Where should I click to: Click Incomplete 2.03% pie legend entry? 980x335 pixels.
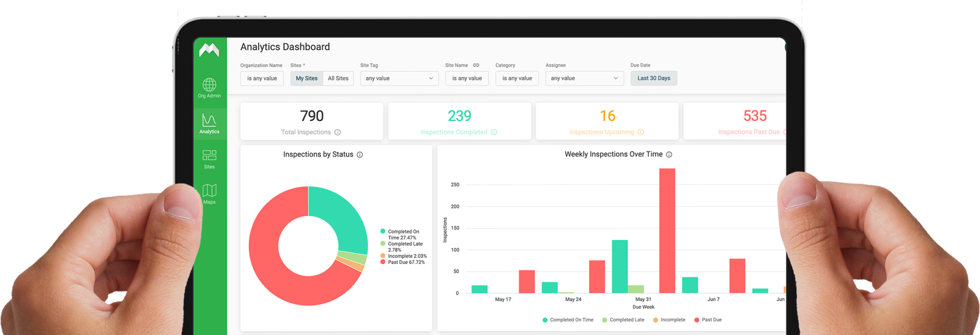(403, 256)
